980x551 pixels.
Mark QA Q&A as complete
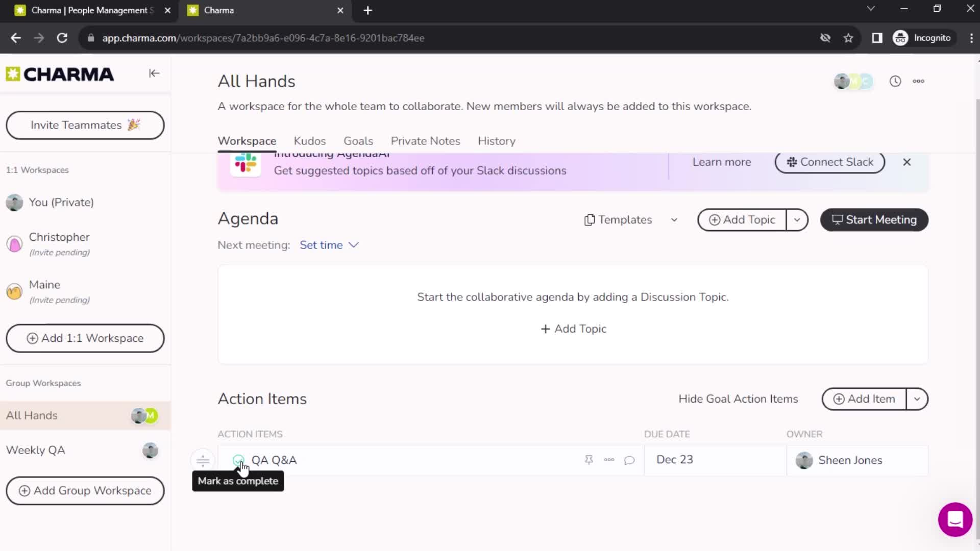(238, 460)
